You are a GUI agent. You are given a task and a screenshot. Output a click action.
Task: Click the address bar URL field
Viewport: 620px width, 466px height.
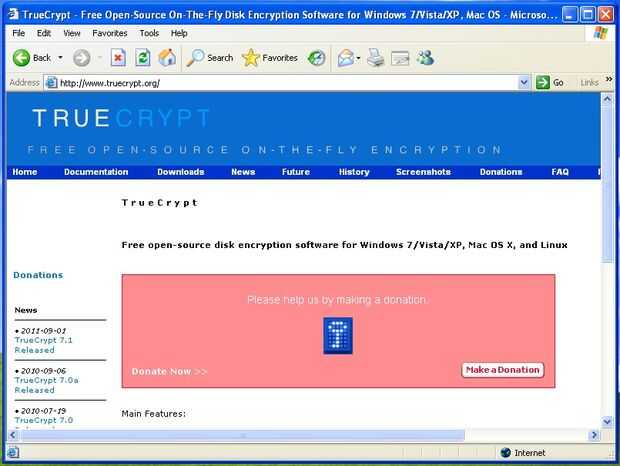pos(287,83)
